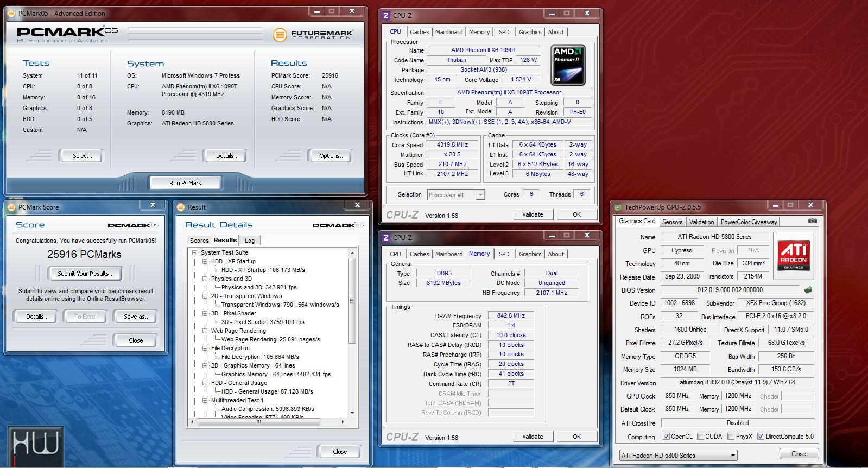
Task: Collapse the File Decryption node
Action: tap(205, 348)
